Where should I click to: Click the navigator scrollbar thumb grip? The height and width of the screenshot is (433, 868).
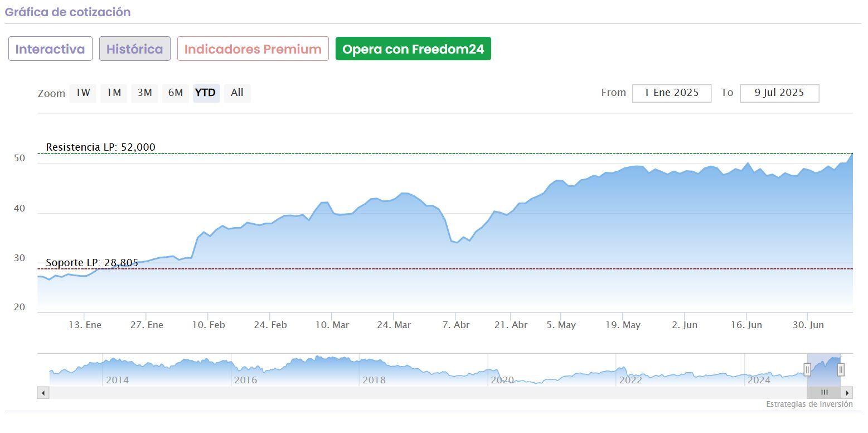tap(824, 393)
